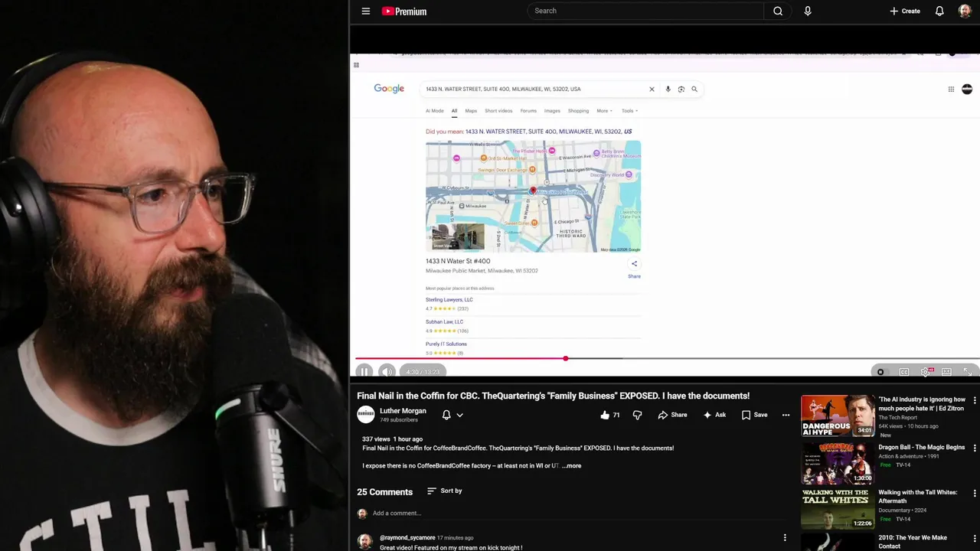Click '337 views 1 hour ago' text
980x551 pixels.
(x=392, y=439)
